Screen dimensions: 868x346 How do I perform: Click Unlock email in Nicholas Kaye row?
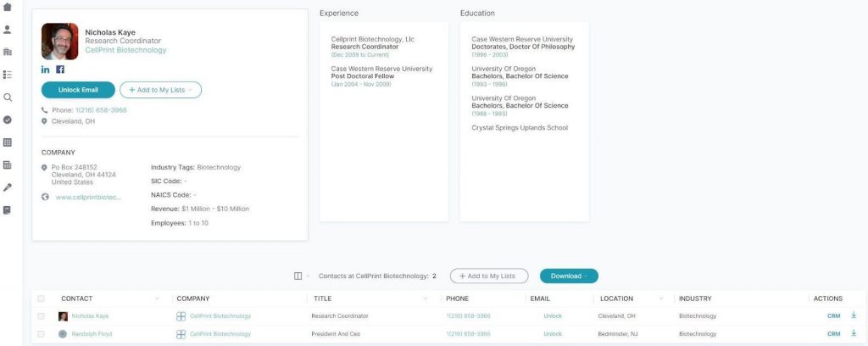click(x=553, y=316)
